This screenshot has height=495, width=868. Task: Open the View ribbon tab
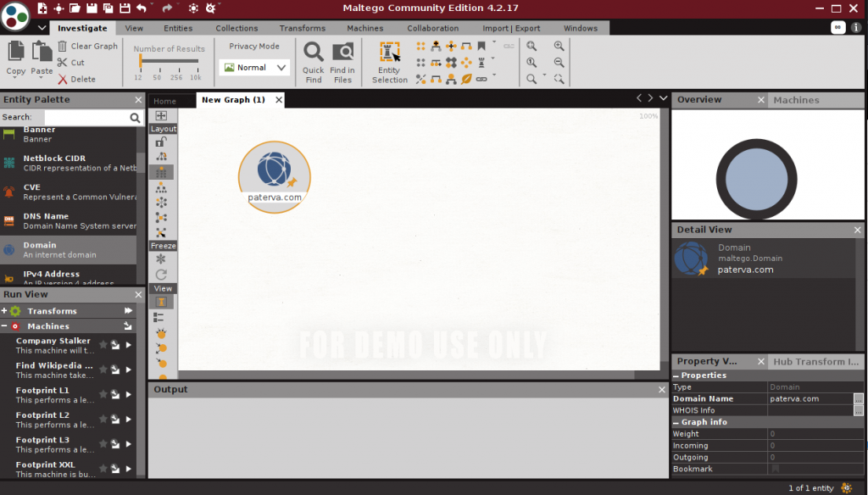pos(134,28)
